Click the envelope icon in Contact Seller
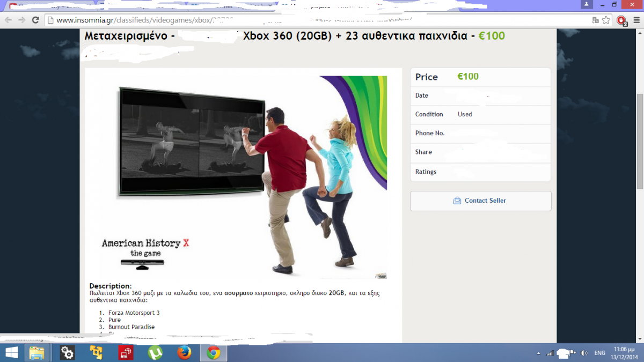Screen dimensions: 644x362 457,201
